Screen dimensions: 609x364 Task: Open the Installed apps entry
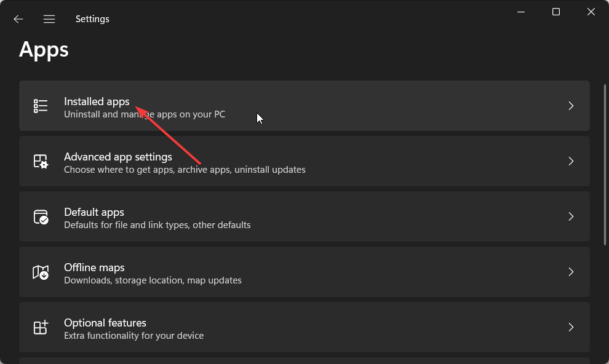tap(304, 106)
